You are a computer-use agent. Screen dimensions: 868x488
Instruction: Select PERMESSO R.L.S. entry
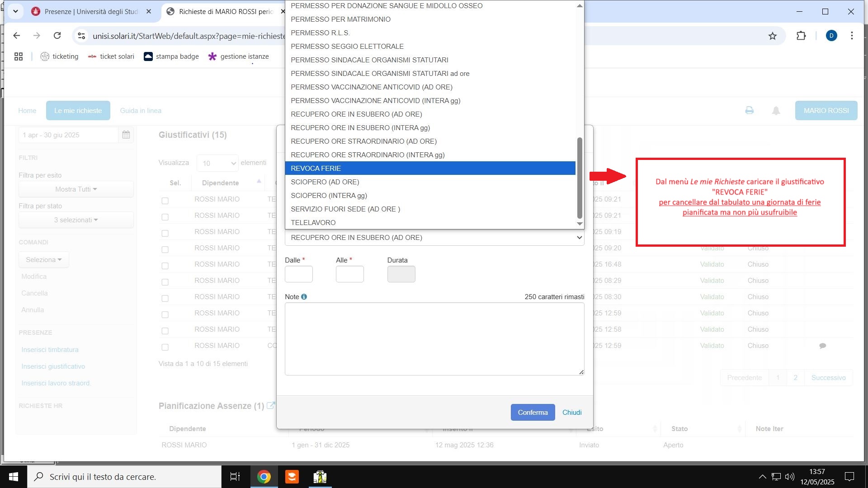(x=430, y=33)
